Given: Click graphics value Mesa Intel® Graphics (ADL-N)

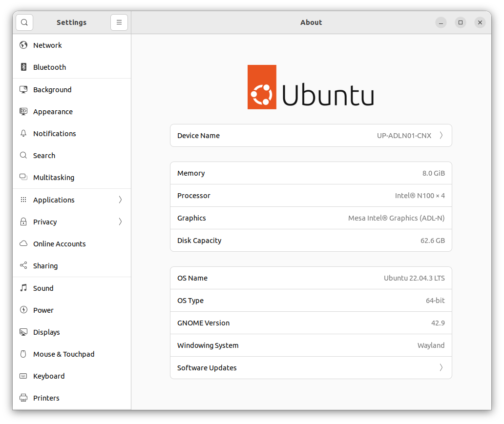Looking at the screenshot, I should pos(397,218).
